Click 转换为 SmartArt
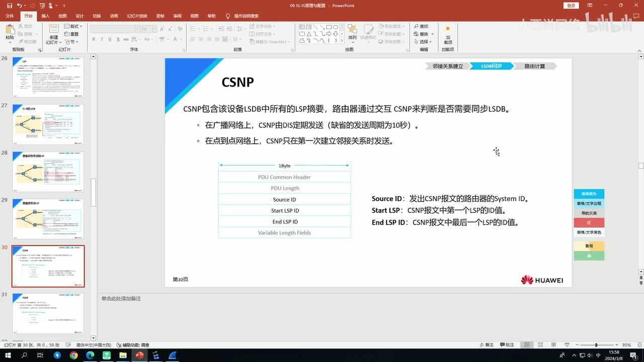This screenshot has height=362, width=644. tap(270, 42)
